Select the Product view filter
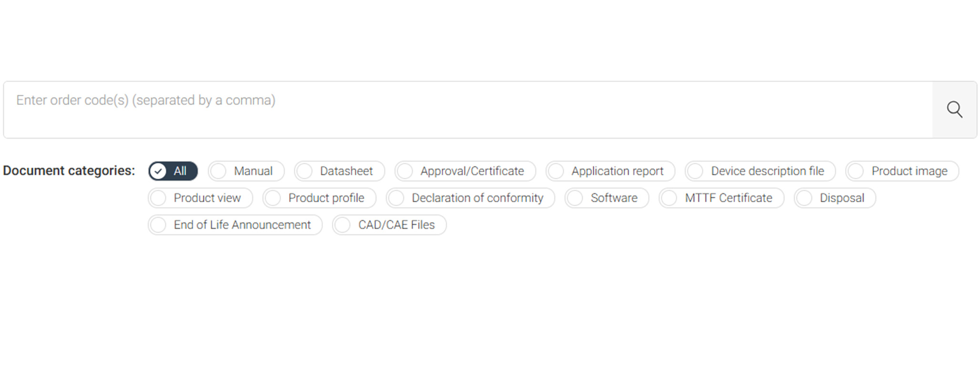Image resolution: width=980 pixels, height=384 pixels. point(200,198)
